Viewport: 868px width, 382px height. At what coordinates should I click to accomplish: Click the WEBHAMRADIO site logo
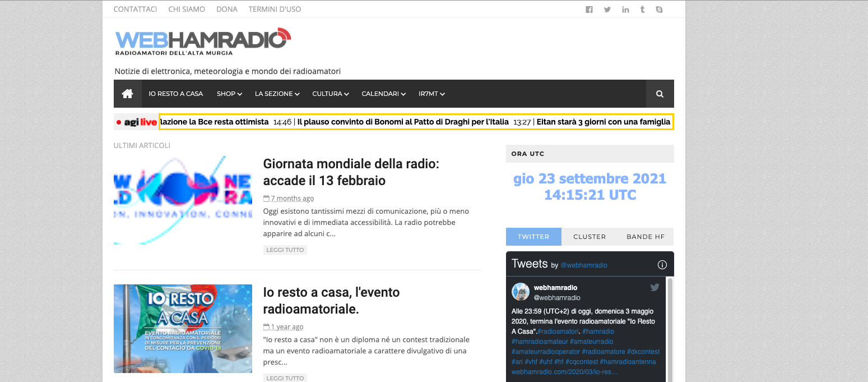pos(203,40)
